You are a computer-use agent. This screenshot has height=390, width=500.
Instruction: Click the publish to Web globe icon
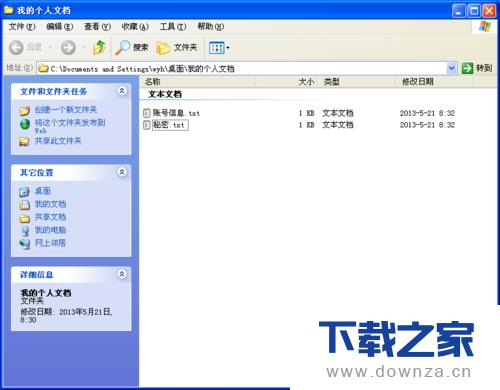25,124
